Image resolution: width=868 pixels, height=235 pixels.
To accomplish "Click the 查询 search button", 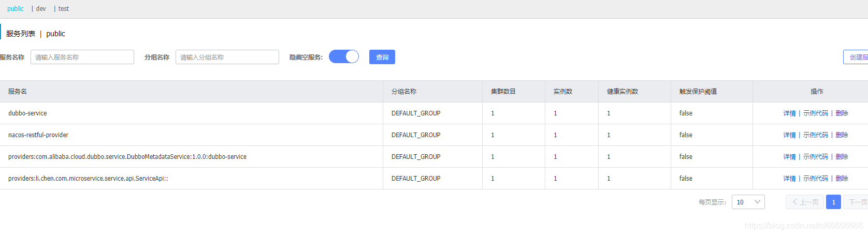I will pos(382,57).
